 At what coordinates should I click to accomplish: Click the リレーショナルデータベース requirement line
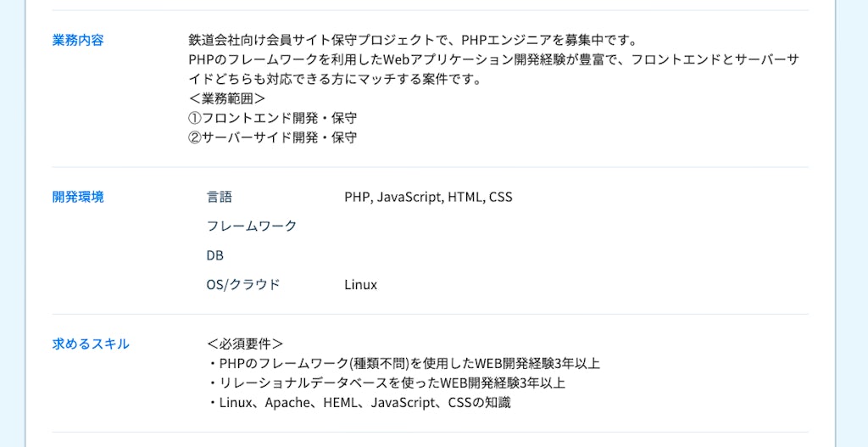point(386,383)
